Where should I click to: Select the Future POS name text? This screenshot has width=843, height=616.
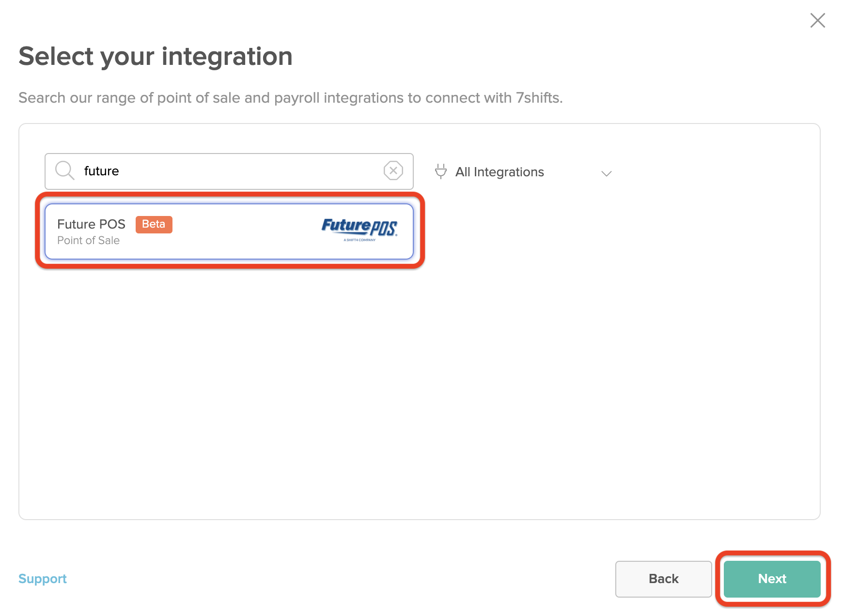coord(91,224)
